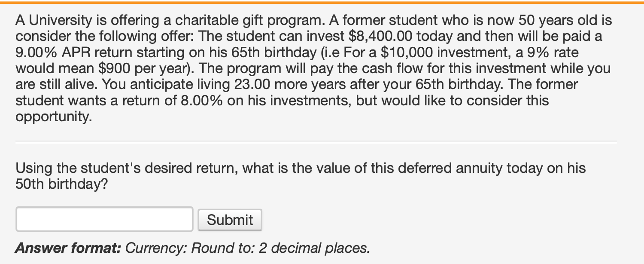The width and height of the screenshot is (644, 264).
Task: Click the orange bar at the top
Action: point(322,2)
